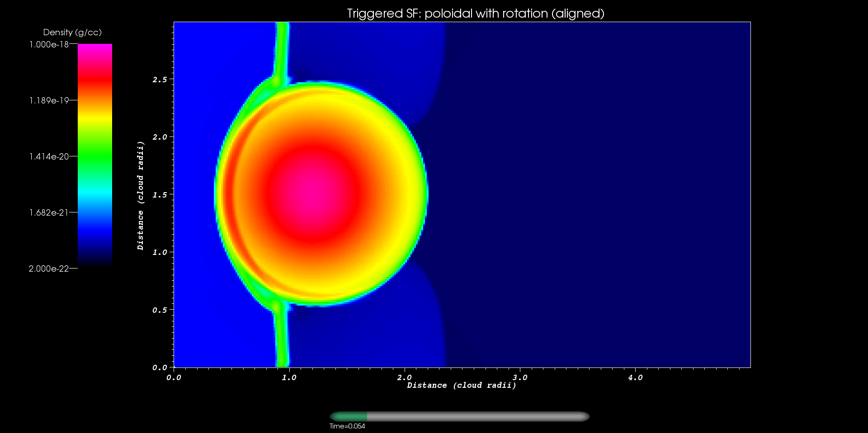
Task: Click the x-axis tick label '3.0'
Action: coord(520,377)
